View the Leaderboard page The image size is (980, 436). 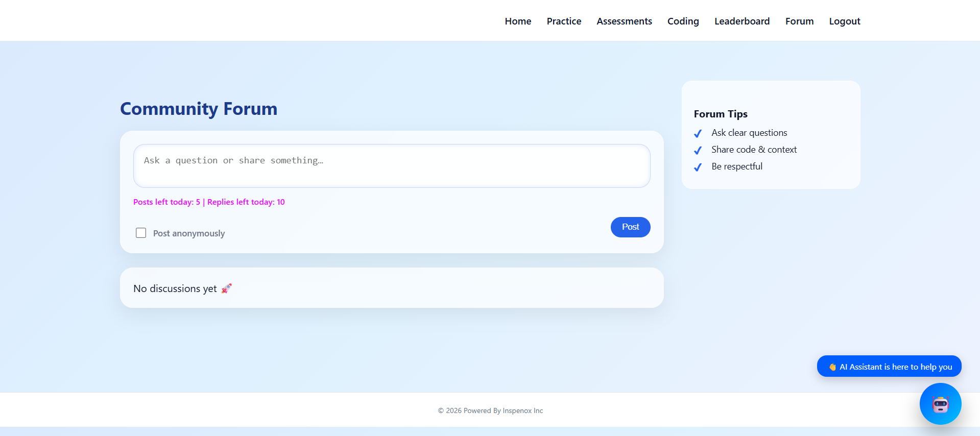(742, 21)
